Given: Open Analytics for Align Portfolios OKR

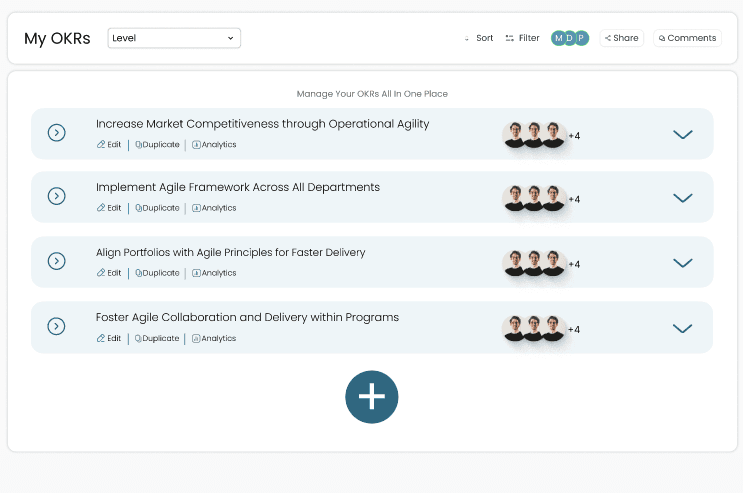Looking at the screenshot, I should click(214, 273).
